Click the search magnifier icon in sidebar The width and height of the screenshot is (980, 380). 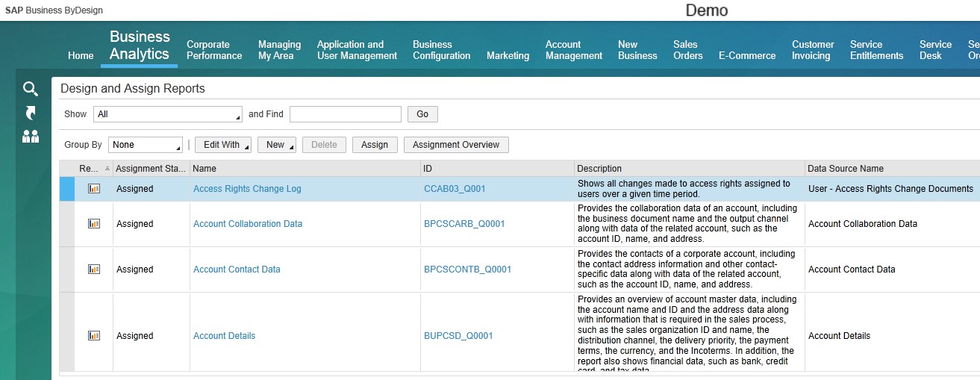[x=30, y=90]
